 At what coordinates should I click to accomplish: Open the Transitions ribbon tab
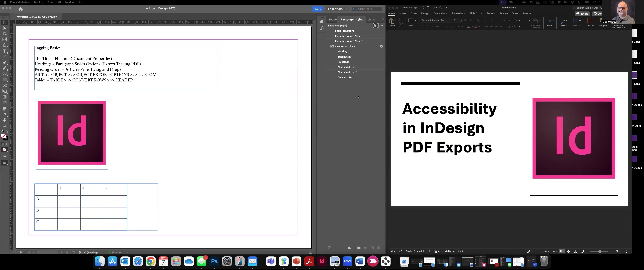tap(440, 13)
